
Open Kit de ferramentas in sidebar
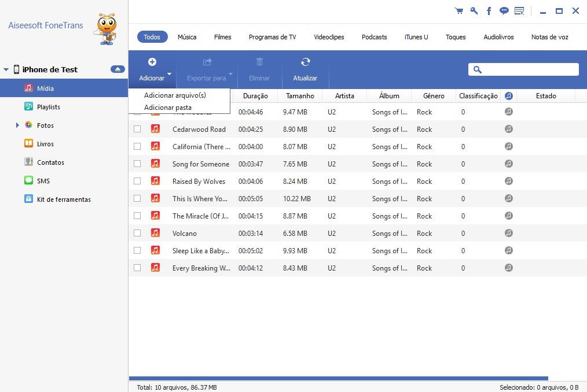coord(64,199)
